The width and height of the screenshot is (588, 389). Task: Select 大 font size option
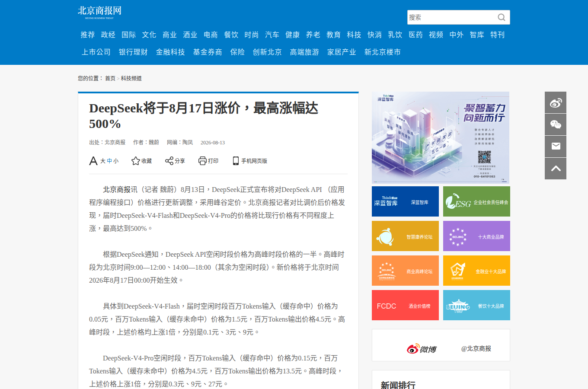[x=103, y=161]
